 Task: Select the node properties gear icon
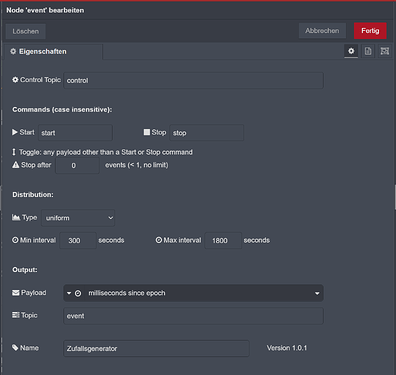click(x=351, y=51)
